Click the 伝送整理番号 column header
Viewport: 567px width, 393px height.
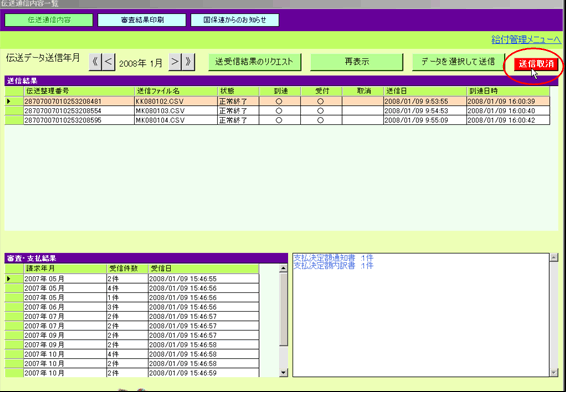pyautogui.click(x=79, y=91)
